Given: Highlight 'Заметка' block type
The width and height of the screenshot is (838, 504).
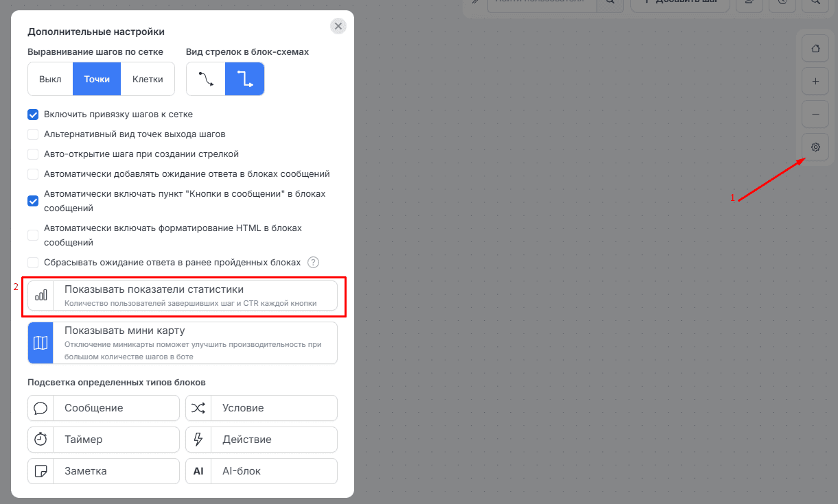Looking at the screenshot, I should point(104,471).
